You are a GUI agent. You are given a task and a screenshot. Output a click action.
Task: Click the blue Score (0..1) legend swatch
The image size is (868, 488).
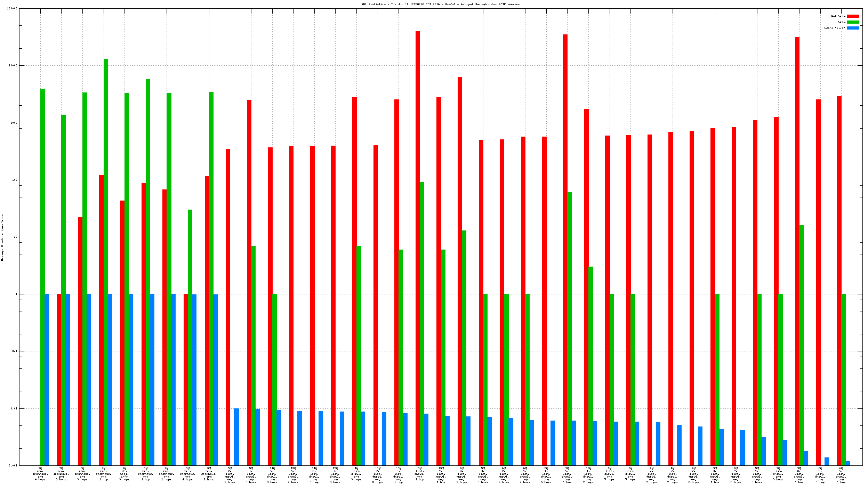853,28
